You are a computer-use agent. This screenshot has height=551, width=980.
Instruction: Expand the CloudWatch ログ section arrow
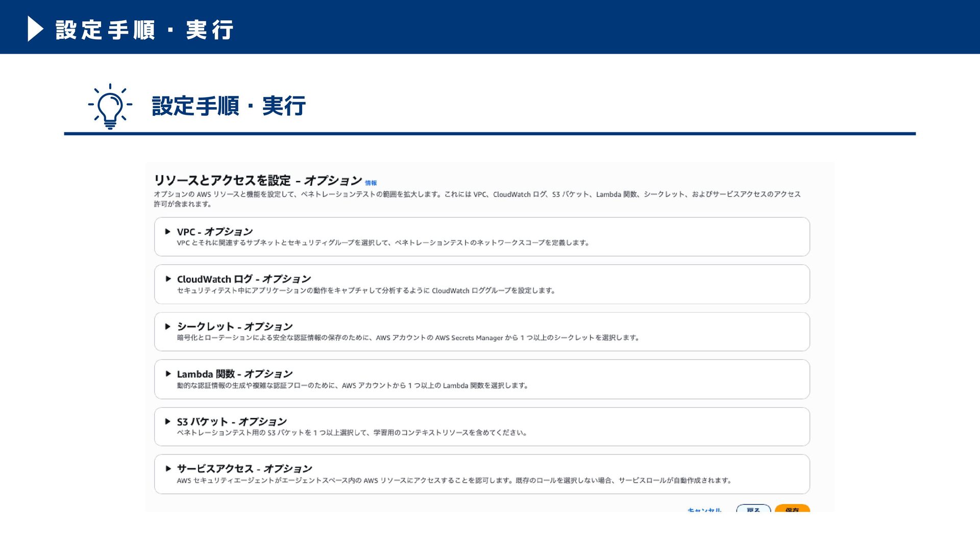(x=167, y=279)
